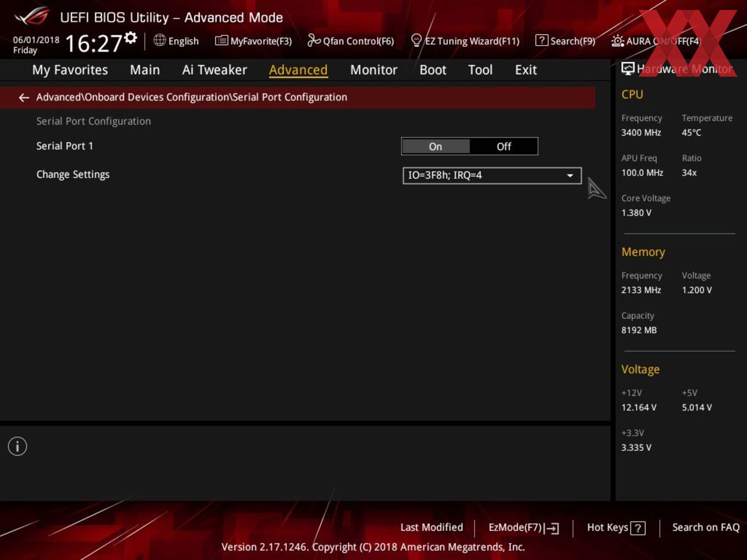Click Last Modified

pyautogui.click(x=432, y=527)
